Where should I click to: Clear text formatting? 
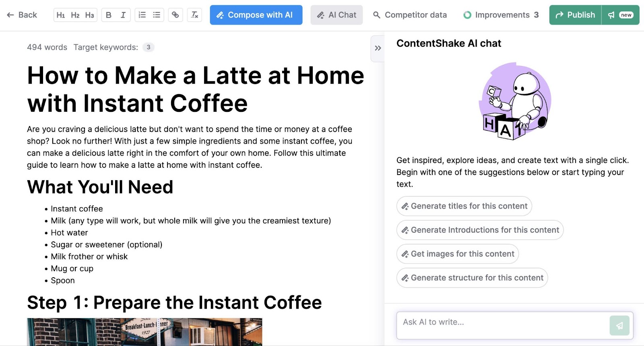(x=194, y=15)
